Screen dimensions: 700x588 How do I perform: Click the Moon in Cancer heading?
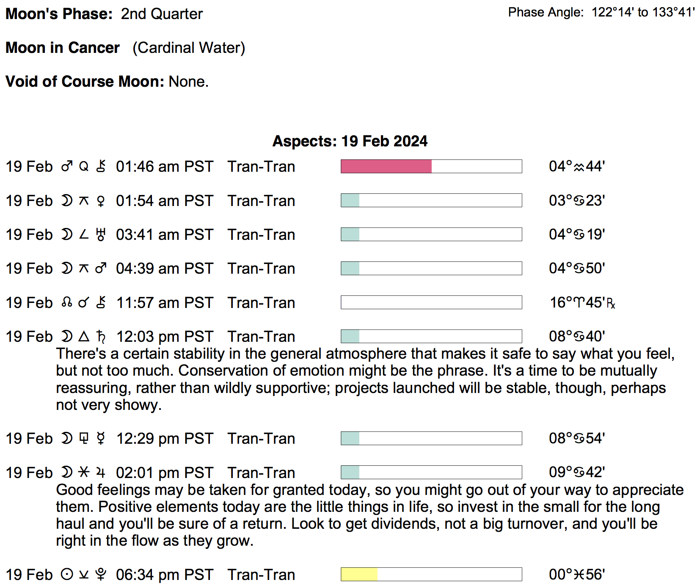click(x=63, y=48)
